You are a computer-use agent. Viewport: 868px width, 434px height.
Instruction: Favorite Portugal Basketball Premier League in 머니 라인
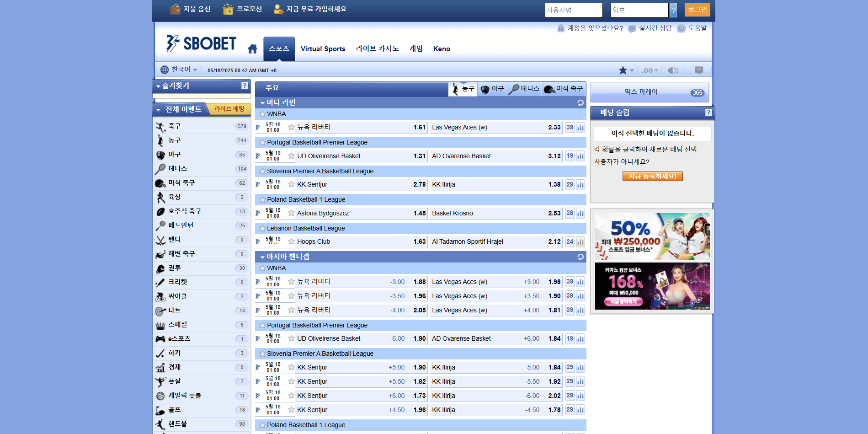(262, 143)
